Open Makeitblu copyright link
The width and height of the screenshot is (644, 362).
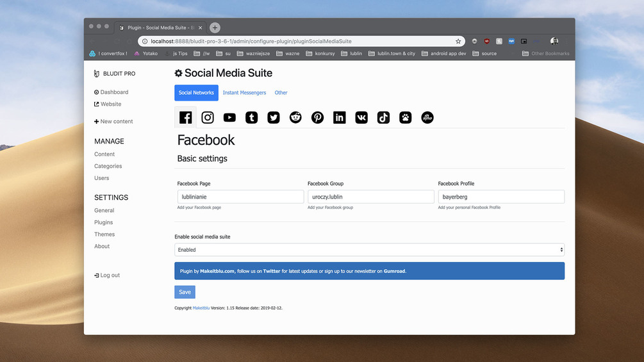pos(201,308)
